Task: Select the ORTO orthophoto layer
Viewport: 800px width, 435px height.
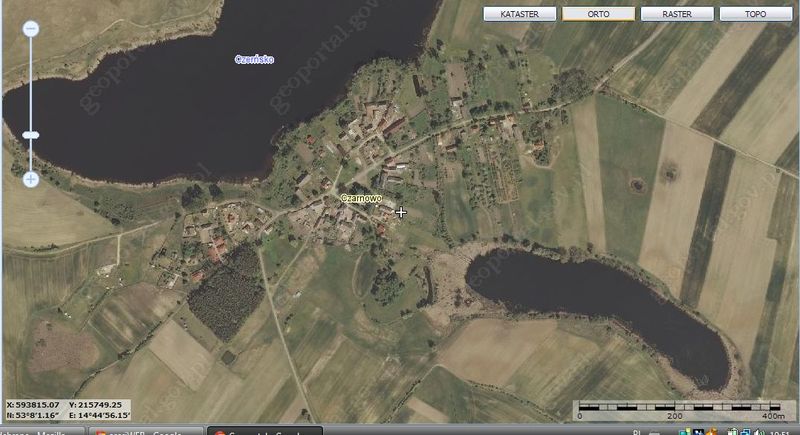Action: (598, 14)
